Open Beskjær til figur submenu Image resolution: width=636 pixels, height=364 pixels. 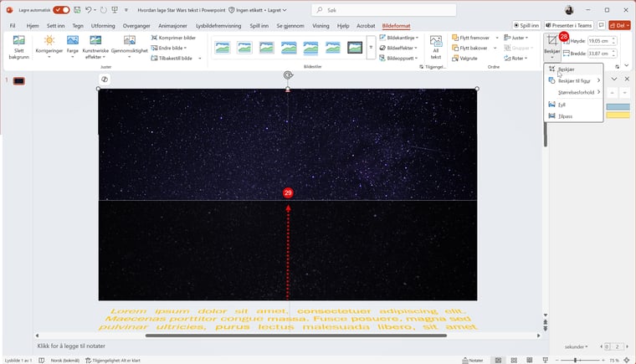click(x=573, y=81)
